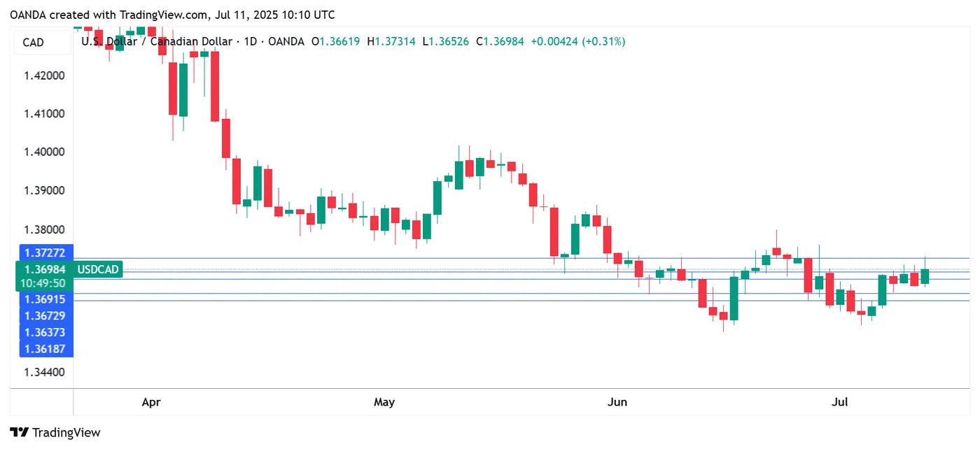Select the 1.36729 price level label

tap(44, 315)
